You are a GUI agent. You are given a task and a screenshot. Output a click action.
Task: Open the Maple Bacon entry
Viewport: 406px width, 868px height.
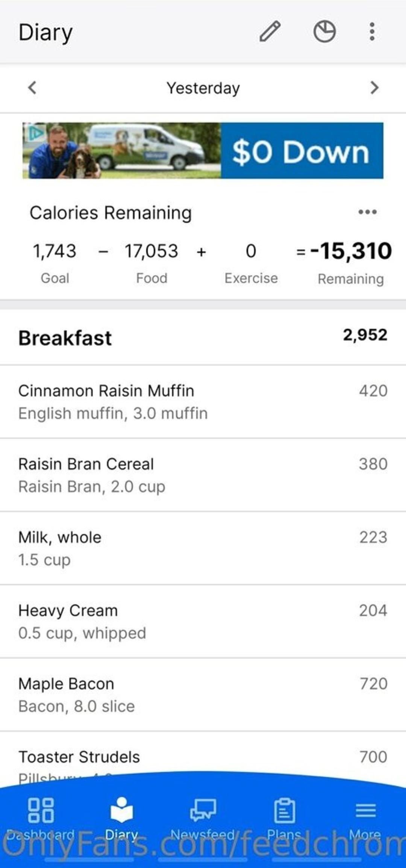pos(203,694)
